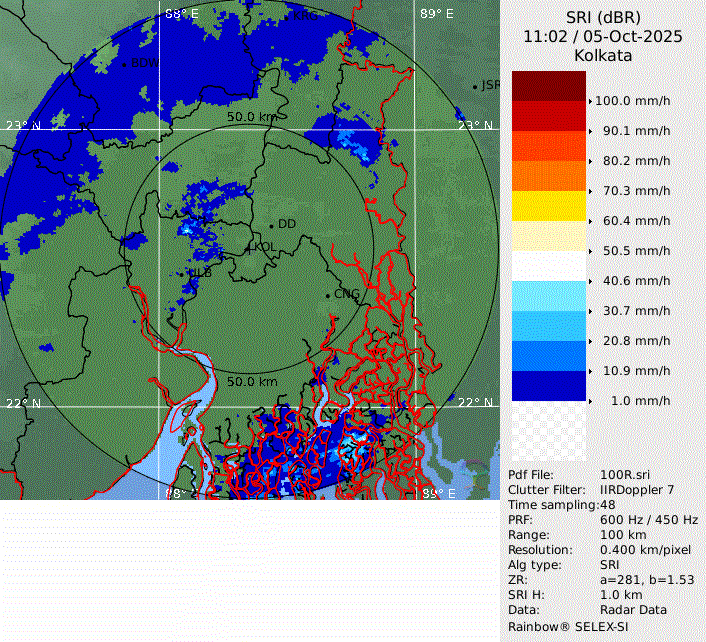Click the CNG station marker

(x=327, y=294)
